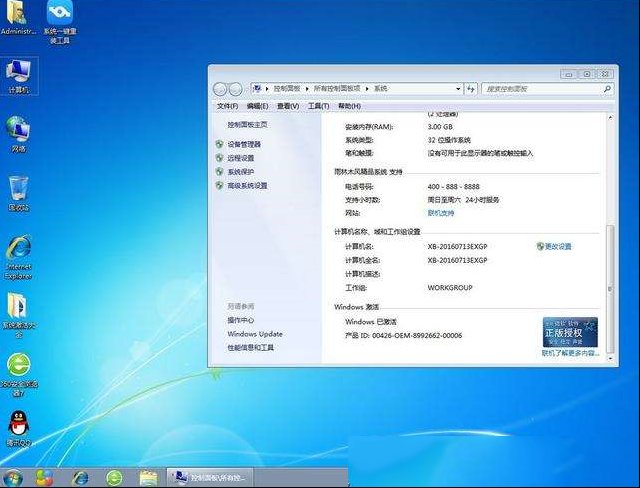Select the WORKGROUP value
640x488 pixels.
[450, 288]
